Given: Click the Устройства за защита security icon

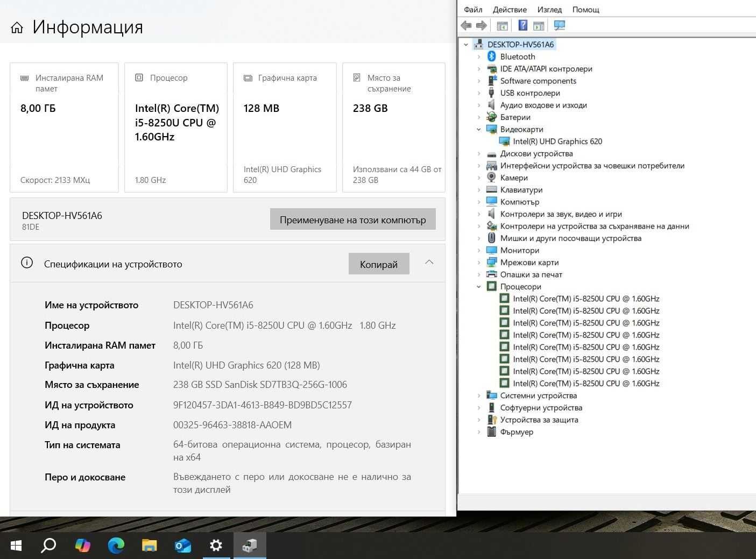Looking at the screenshot, I should coord(491,420).
